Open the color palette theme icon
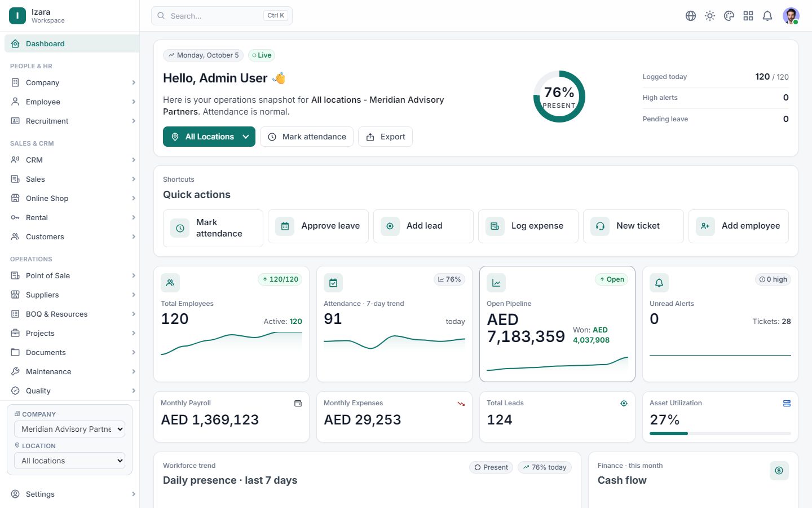This screenshot has width=812, height=508. 729,16
